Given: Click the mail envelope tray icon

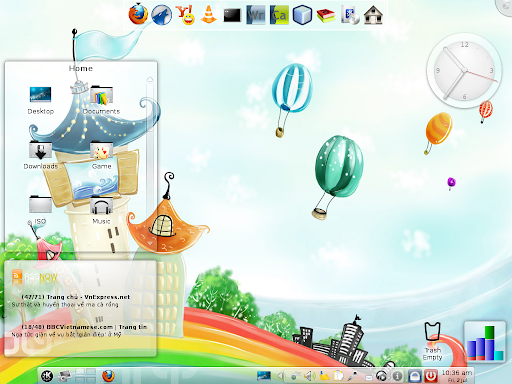Looking at the screenshot, I should pyautogui.click(x=368, y=377).
